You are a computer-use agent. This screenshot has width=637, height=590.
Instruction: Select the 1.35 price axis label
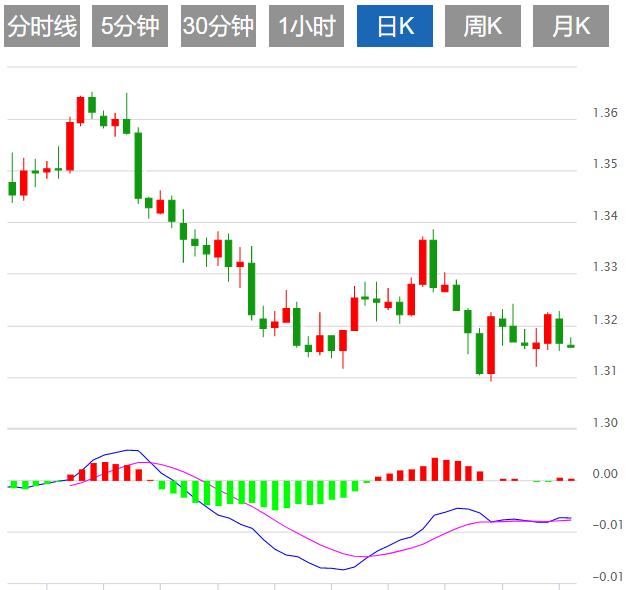click(x=603, y=164)
